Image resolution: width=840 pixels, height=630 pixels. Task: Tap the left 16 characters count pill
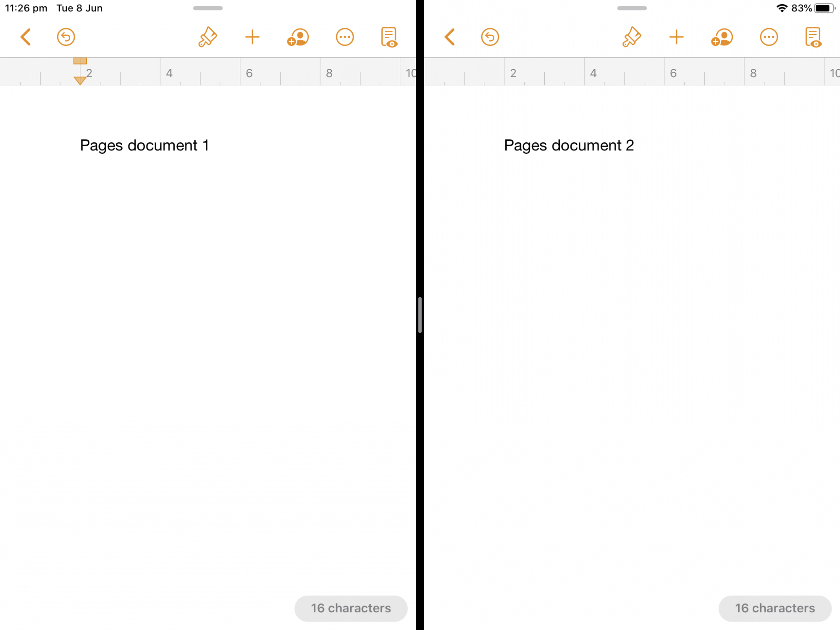coord(351,608)
